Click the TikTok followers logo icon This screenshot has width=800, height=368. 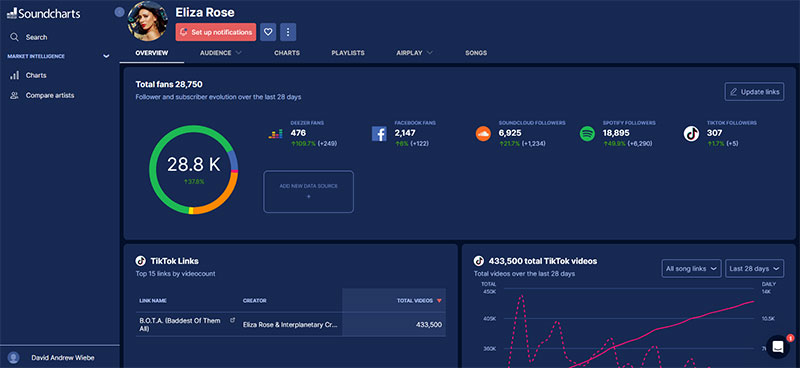coord(691,134)
